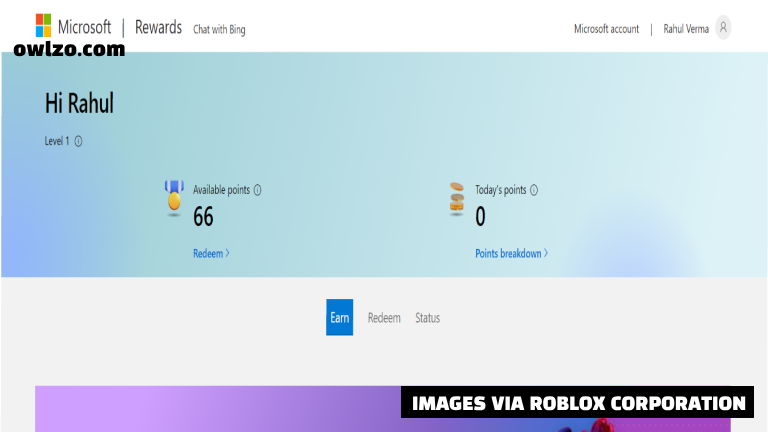Open the Rewards home link
This screenshot has width=768, height=432.
(x=158, y=27)
